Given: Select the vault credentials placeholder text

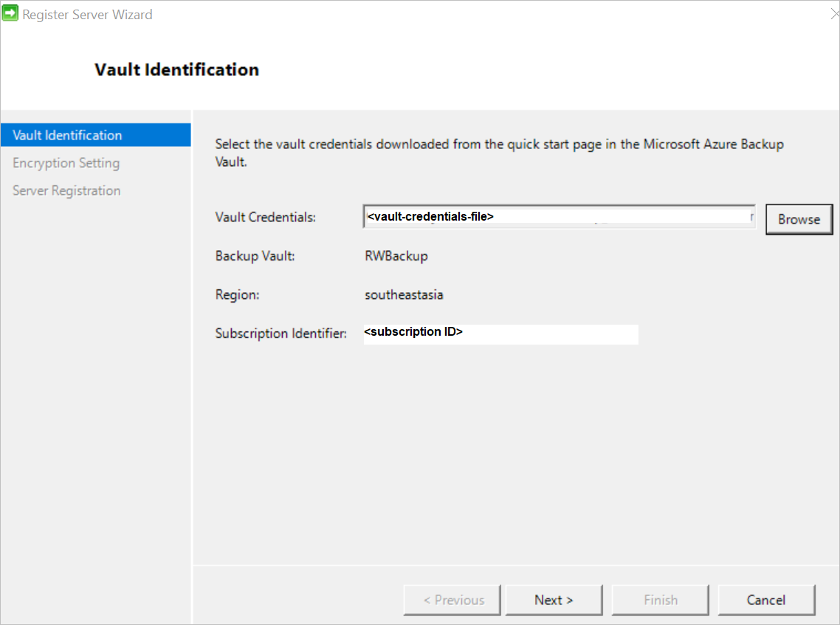Looking at the screenshot, I should 430,216.
